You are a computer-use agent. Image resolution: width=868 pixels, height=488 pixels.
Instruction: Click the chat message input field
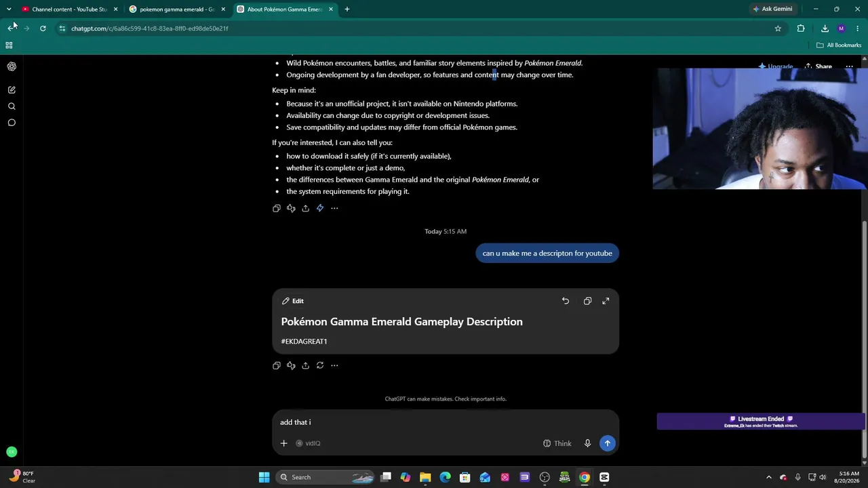tap(445, 422)
